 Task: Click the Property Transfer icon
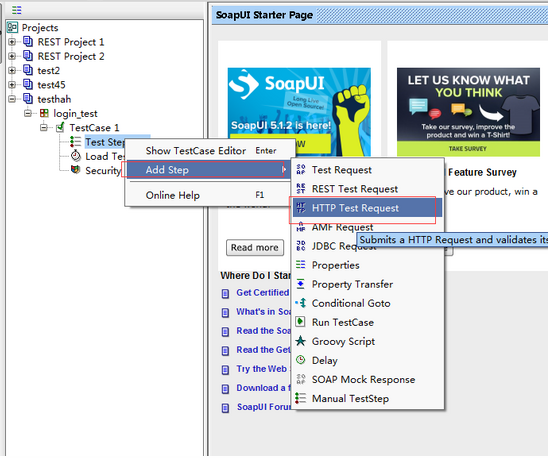[301, 284]
